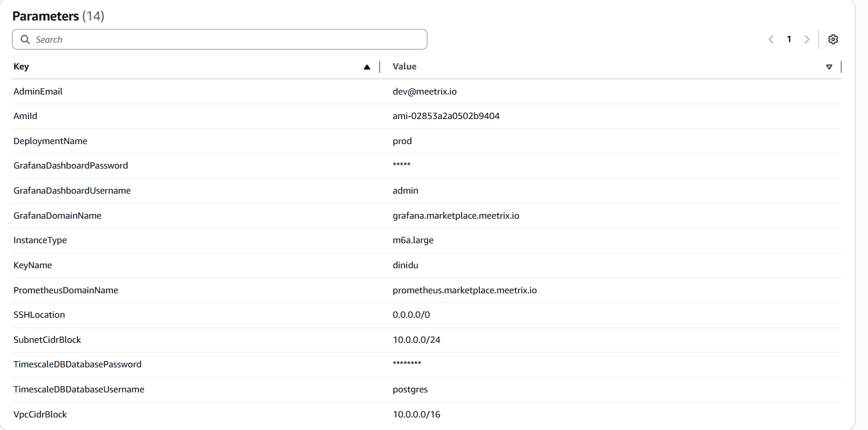Click the ami-02853a2a0502b9404 value
The image size is (868, 430).
(x=446, y=116)
